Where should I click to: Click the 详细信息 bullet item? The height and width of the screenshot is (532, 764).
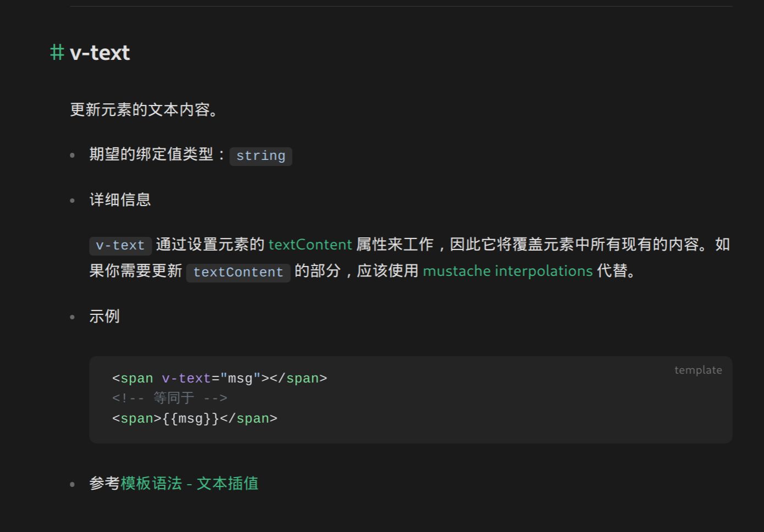click(120, 200)
